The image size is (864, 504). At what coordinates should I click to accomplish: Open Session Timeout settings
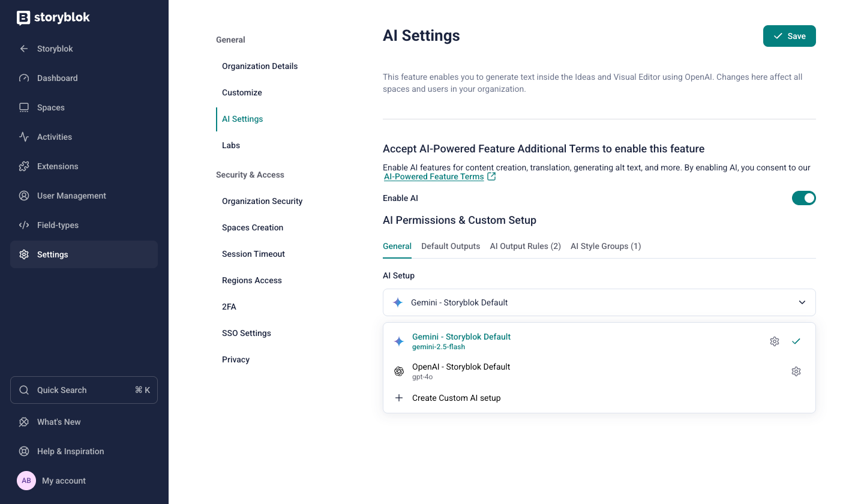[253, 254]
